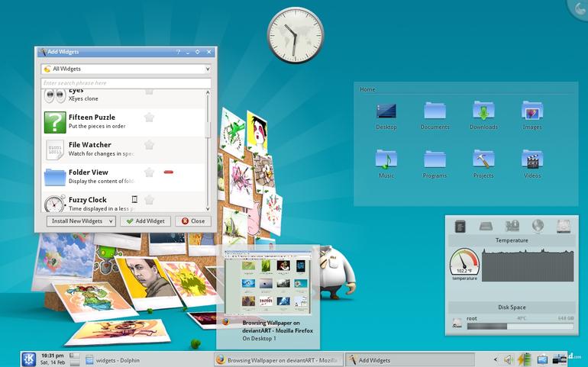Open the KDE Kickoff application launcher
588x367 pixels.
pyautogui.click(x=29, y=359)
